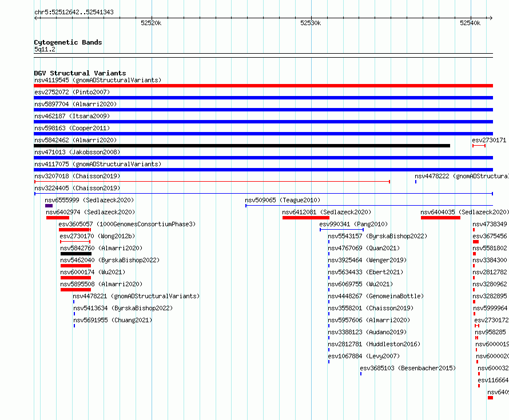Select the nsv3280962 variant label
The width and height of the screenshot is (509, 420).
490,284
